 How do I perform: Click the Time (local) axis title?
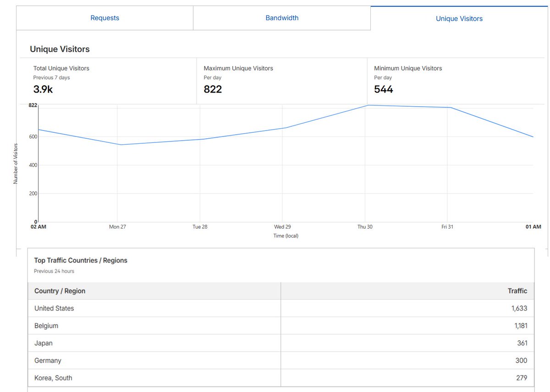pos(286,236)
